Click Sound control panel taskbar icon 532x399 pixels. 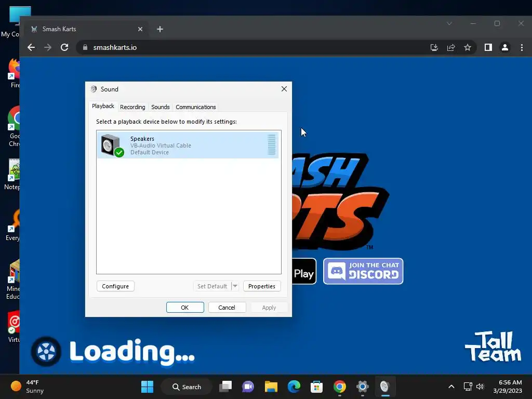(x=385, y=387)
